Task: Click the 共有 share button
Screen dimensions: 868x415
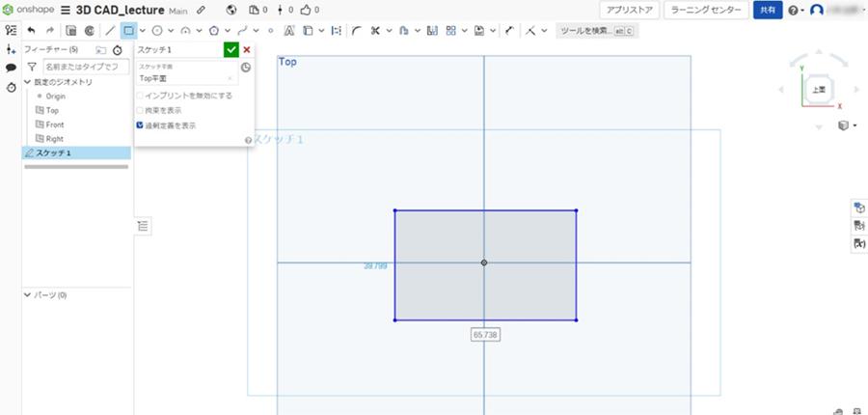Action: pyautogui.click(x=767, y=10)
